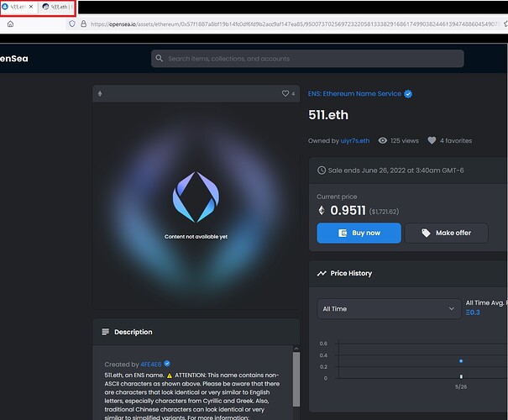
Task: Click the ETH symbol beside the price
Action: (322, 210)
